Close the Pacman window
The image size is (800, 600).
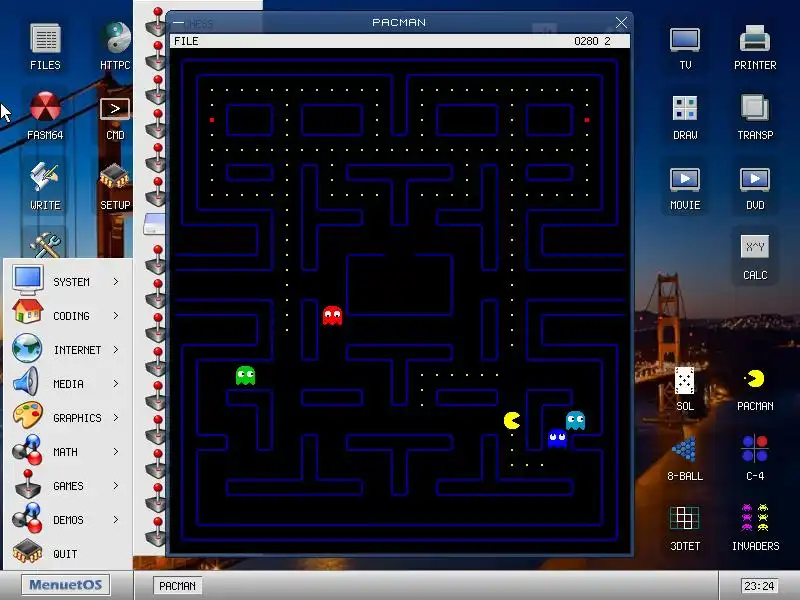point(621,22)
